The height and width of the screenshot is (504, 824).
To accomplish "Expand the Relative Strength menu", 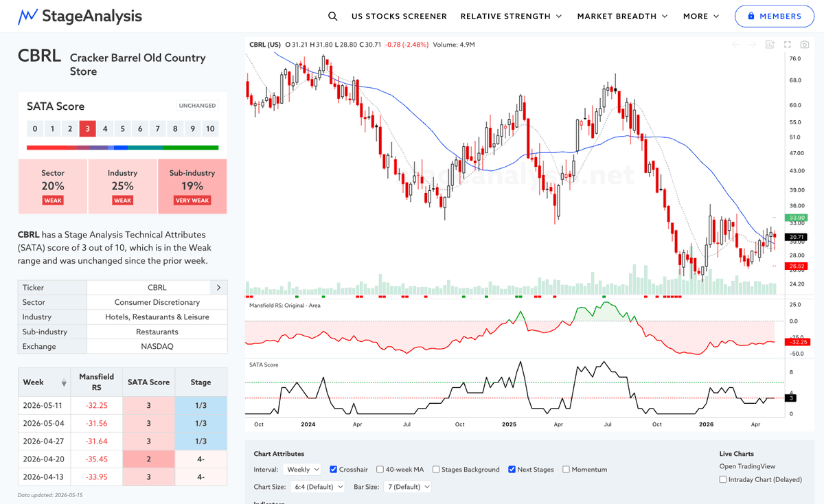I will pos(511,16).
